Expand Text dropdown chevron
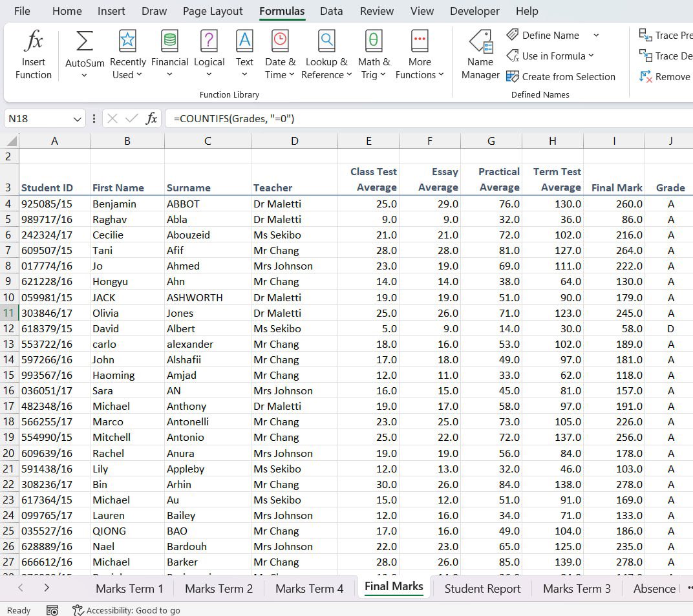Image resolution: width=693 pixels, height=616 pixels. click(244, 74)
